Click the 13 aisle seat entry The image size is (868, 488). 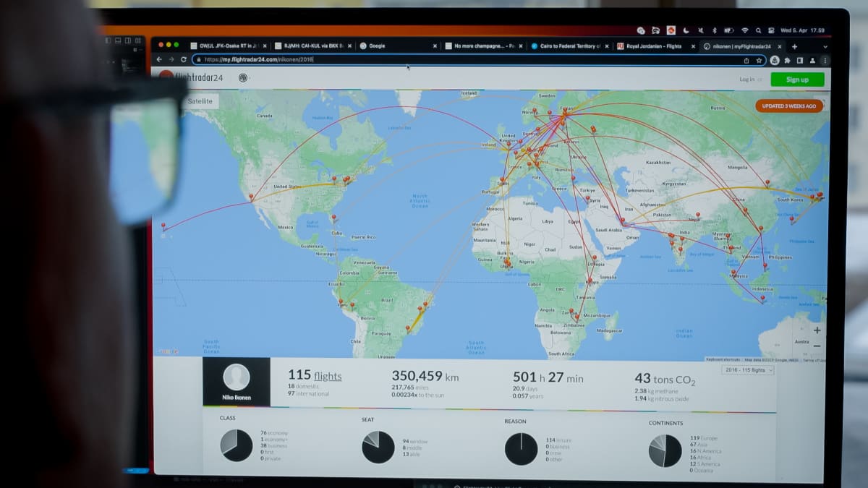coord(412,454)
